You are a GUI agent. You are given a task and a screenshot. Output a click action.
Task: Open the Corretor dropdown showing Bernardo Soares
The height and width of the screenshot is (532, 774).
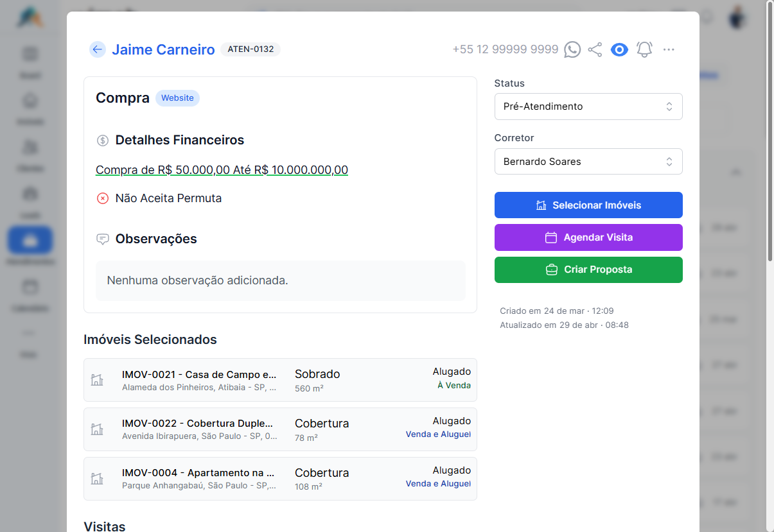(588, 162)
